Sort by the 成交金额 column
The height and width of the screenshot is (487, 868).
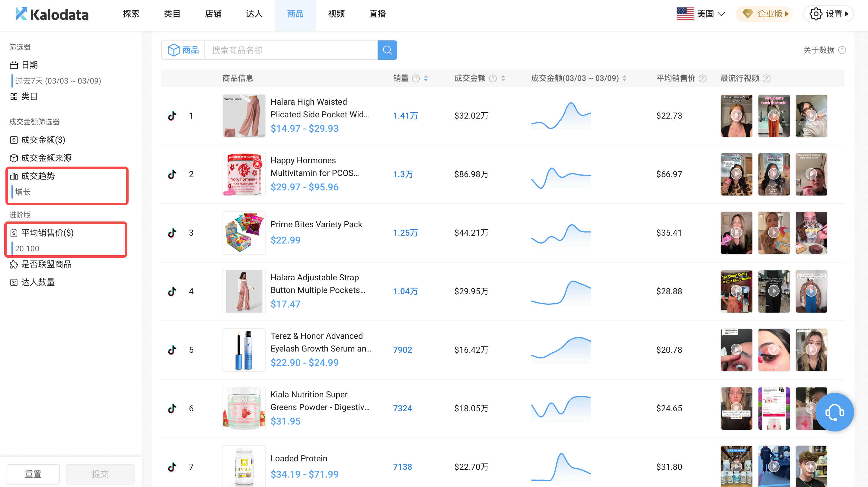503,78
